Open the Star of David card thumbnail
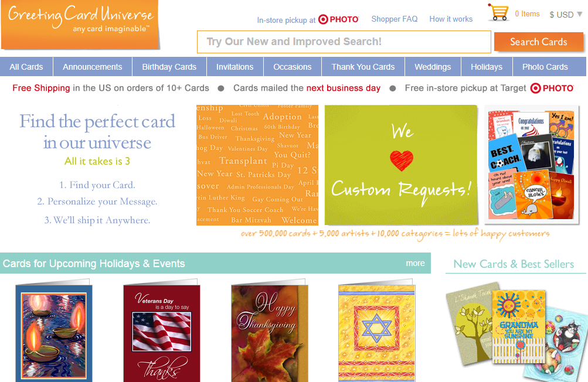Viewport: 588px width, 382px height. click(376, 332)
